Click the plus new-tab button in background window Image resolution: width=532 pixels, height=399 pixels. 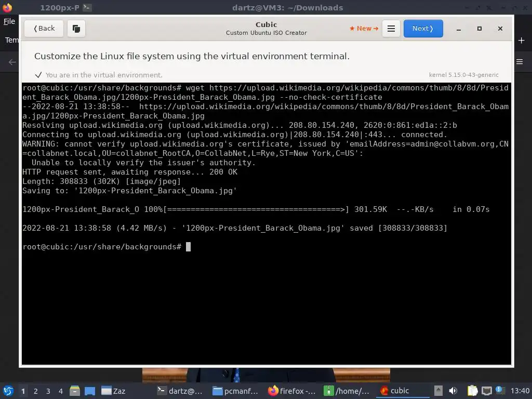tap(521, 41)
